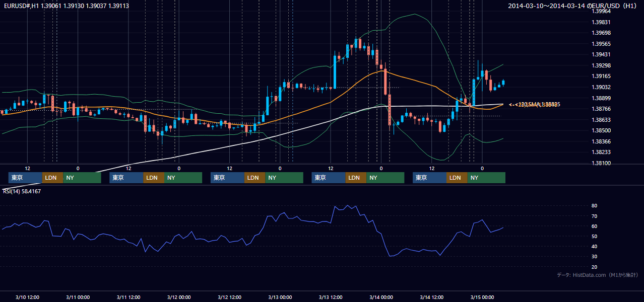Click price axis value 1.39165
Viewport: 644px width, 302px height.
pyautogui.click(x=601, y=76)
